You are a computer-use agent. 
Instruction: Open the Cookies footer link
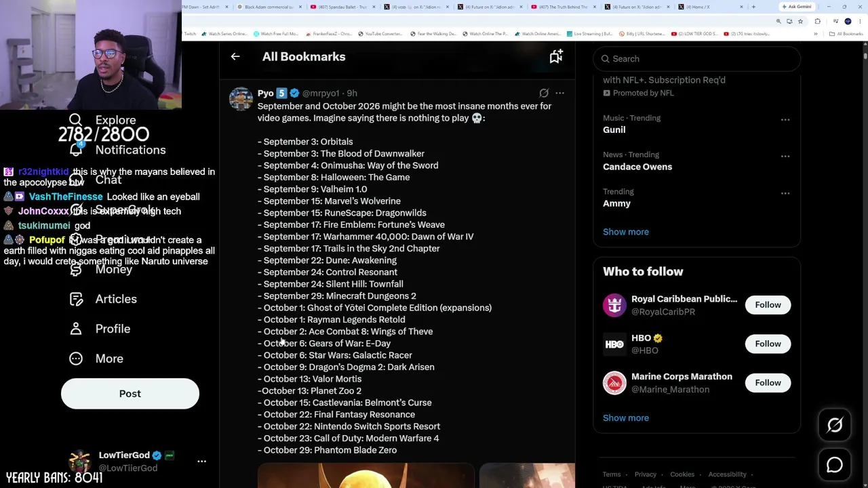[x=682, y=474]
